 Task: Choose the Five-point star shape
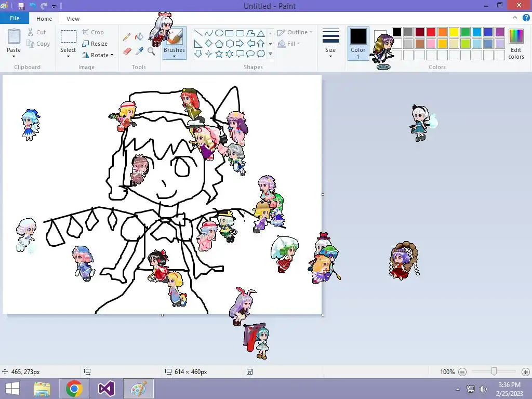click(219, 54)
